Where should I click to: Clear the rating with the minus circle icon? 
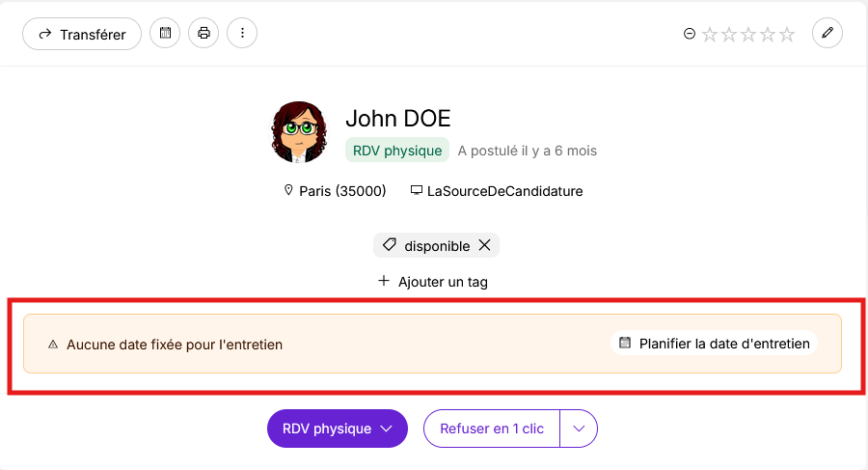(690, 34)
